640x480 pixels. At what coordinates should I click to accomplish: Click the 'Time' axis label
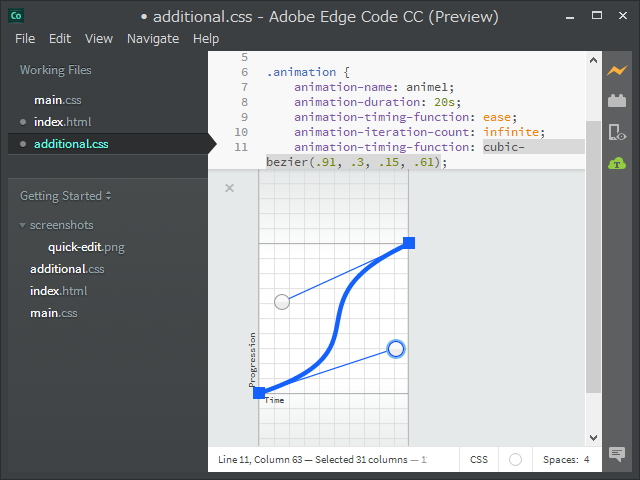(x=274, y=400)
